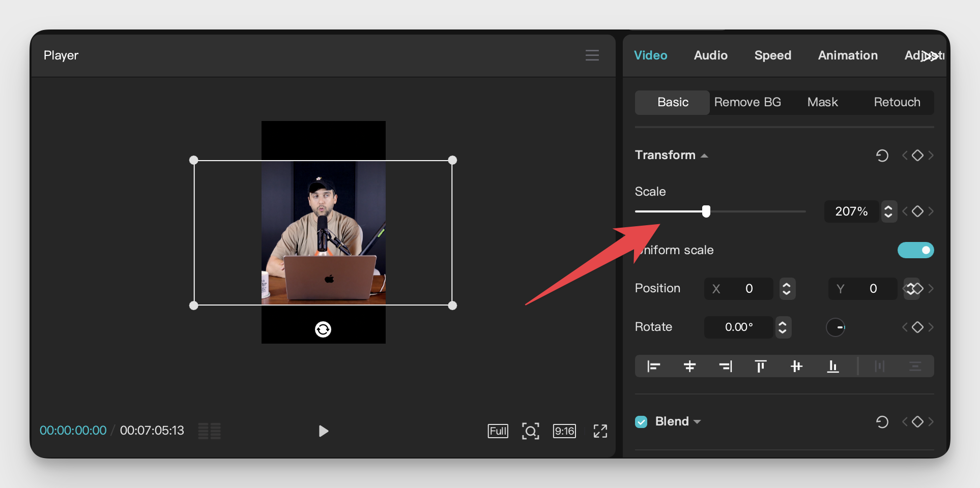Play the video in the Player

(x=323, y=431)
